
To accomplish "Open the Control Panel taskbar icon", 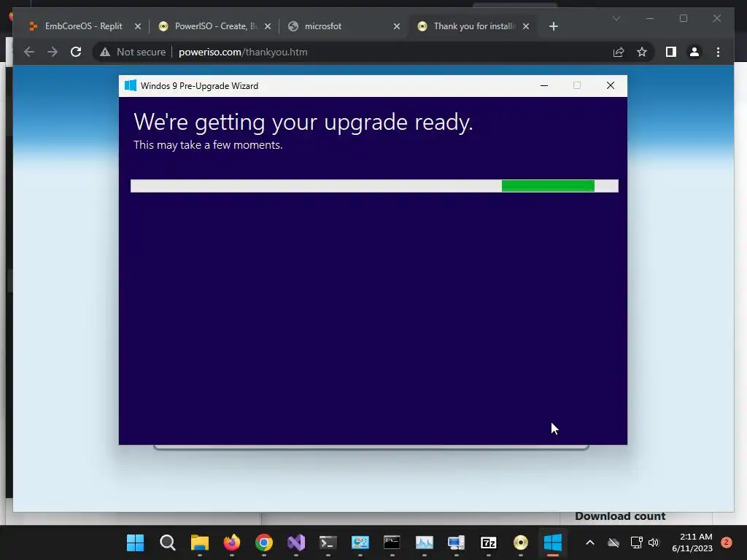I will point(360,542).
